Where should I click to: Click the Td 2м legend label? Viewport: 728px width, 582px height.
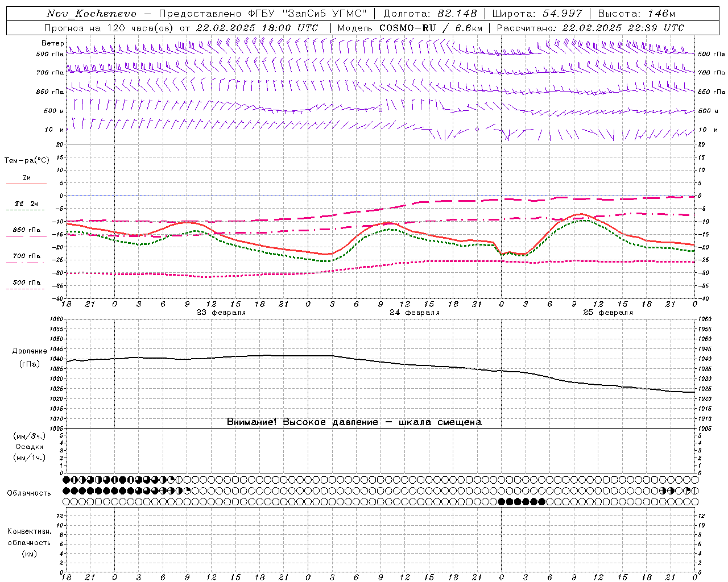pyautogui.click(x=26, y=203)
